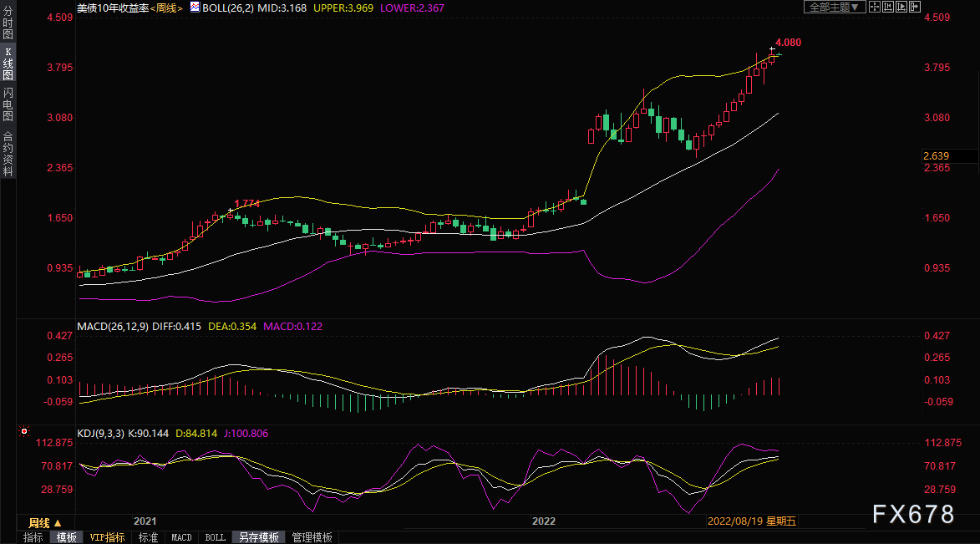Click the 4.080 high price marker
Image resolution: width=980 pixels, height=544 pixels.
(788, 43)
